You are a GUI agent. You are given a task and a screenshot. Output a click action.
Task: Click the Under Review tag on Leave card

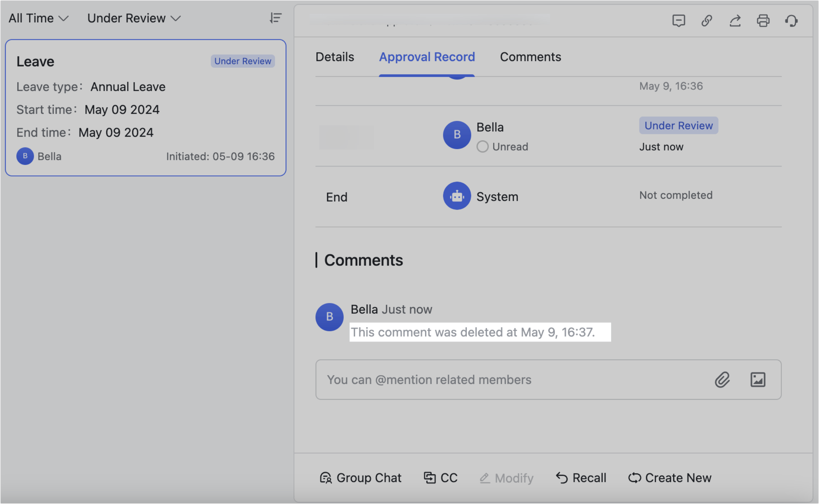[x=243, y=61]
